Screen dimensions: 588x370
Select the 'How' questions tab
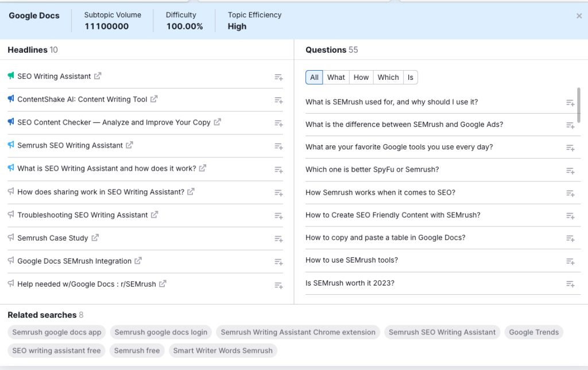tap(361, 76)
